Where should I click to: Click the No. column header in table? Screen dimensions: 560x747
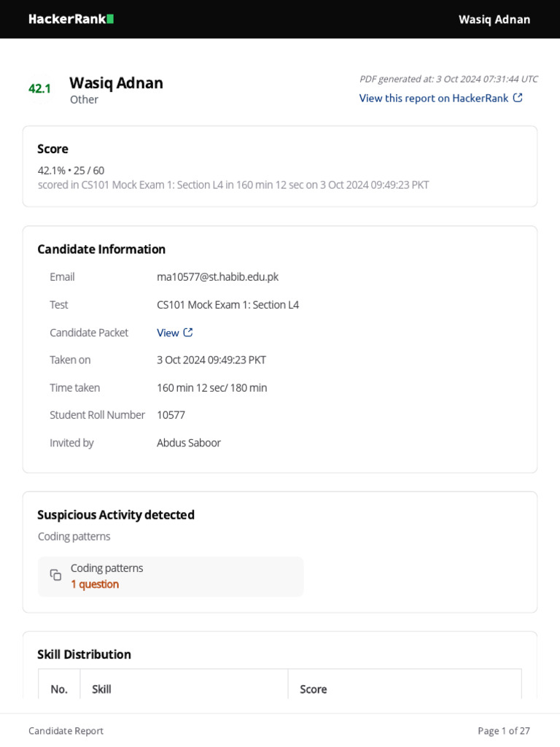59,689
